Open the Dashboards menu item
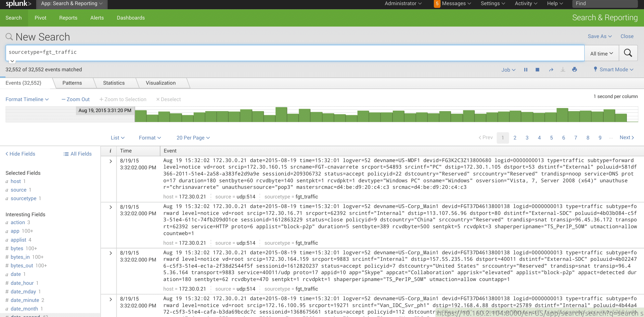 coord(131,18)
